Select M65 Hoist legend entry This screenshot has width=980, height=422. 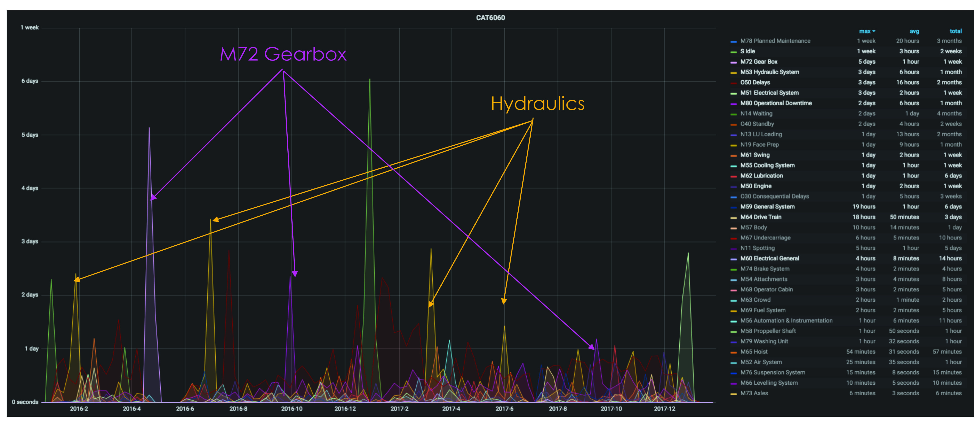pos(754,352)
